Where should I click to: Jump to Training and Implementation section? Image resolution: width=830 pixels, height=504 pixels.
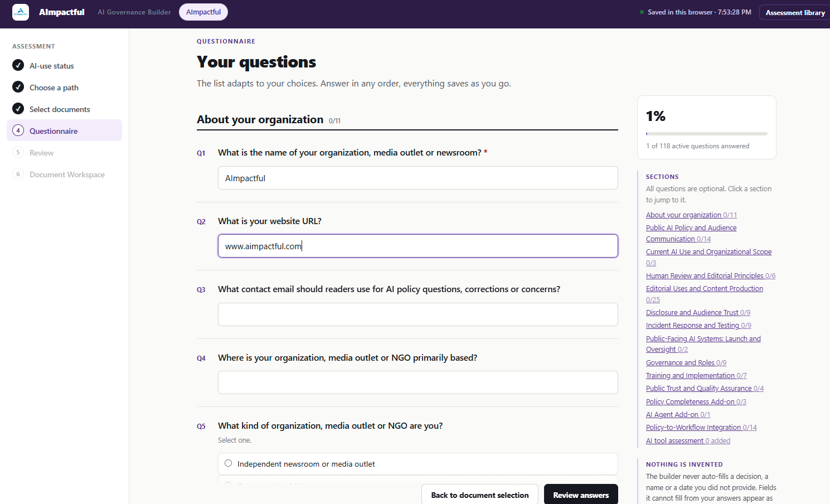click(696, 376)
